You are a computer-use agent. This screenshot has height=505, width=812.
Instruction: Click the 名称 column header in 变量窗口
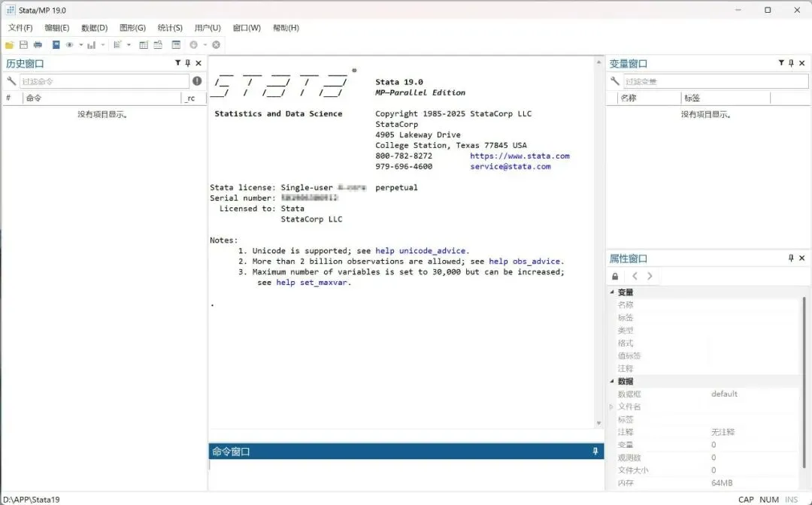(650, 98)
